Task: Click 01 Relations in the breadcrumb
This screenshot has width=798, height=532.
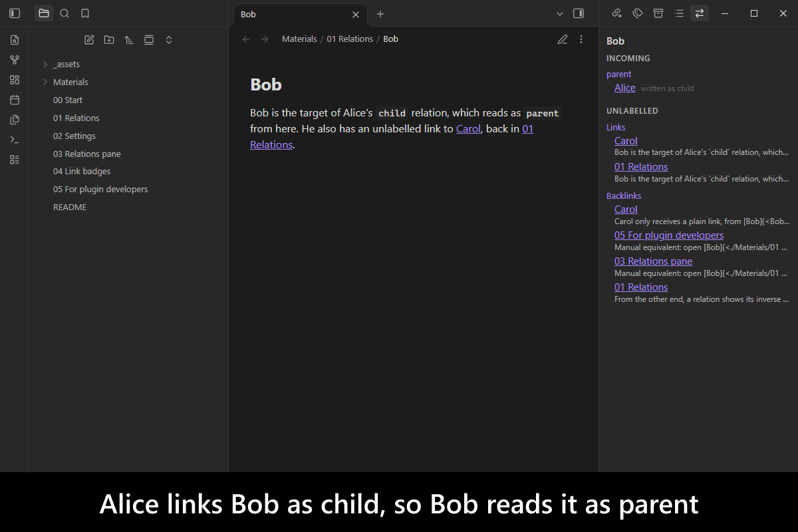Action: pyautogui.click(x=350, y=39)
